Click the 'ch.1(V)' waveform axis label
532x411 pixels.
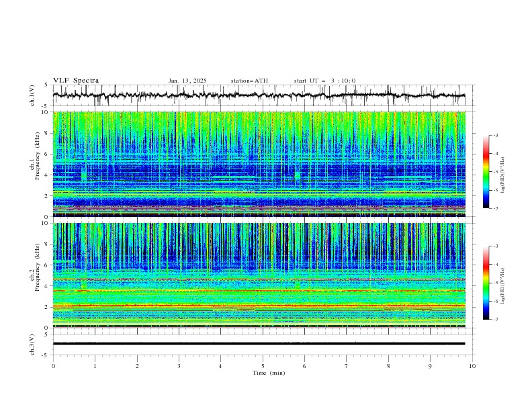(32, 95)
